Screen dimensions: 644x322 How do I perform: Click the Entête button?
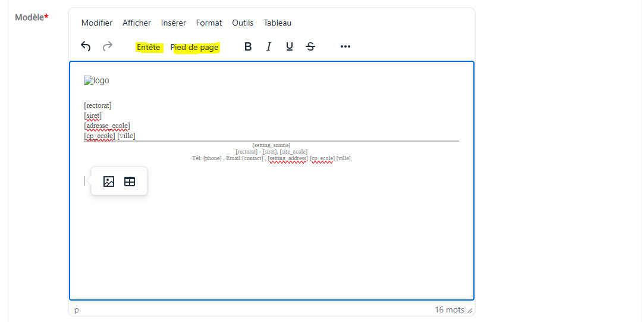[149, 48]
